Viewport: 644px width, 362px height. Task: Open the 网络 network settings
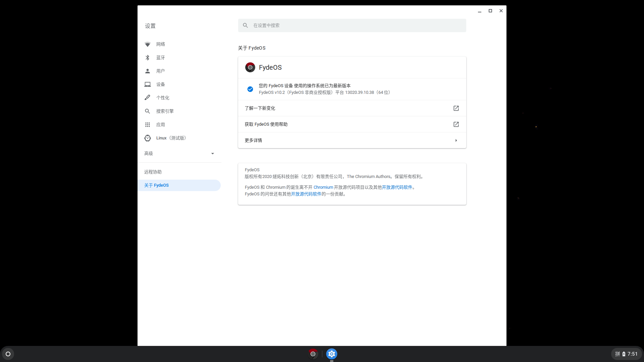coord(179,44)
